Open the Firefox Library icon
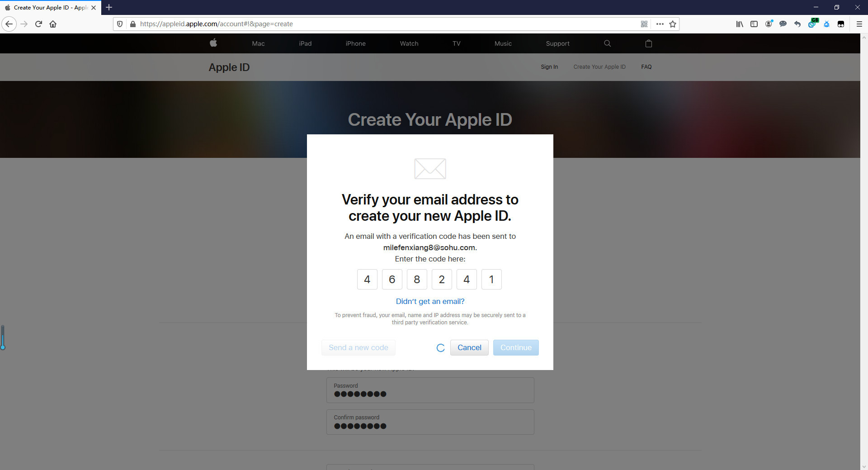 [740, 24]
